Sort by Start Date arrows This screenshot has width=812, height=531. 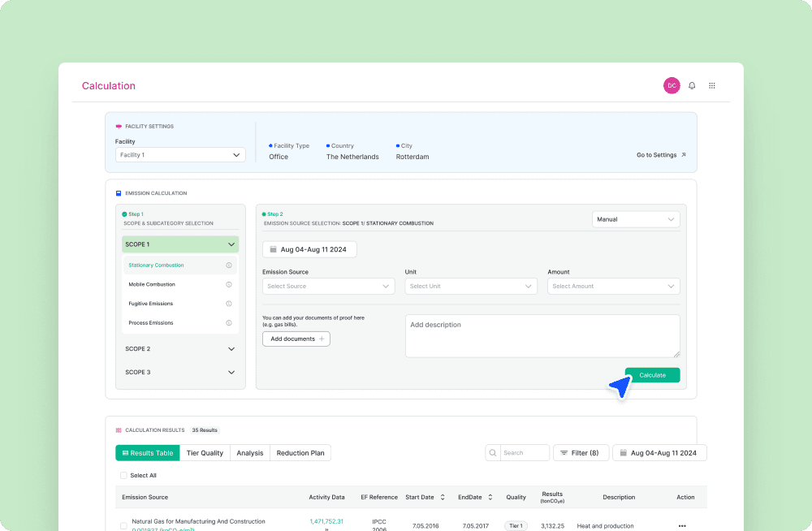(443, 498)
